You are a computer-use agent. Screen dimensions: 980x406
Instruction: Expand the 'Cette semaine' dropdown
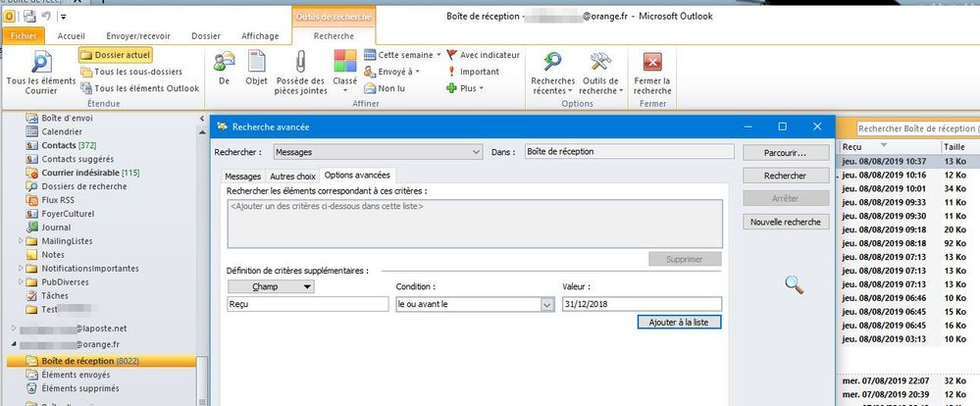point(402,55)
